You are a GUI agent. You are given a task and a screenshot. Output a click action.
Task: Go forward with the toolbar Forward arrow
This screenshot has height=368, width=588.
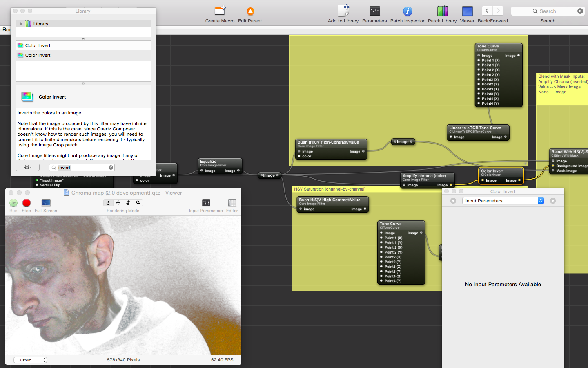click(498, 11)
